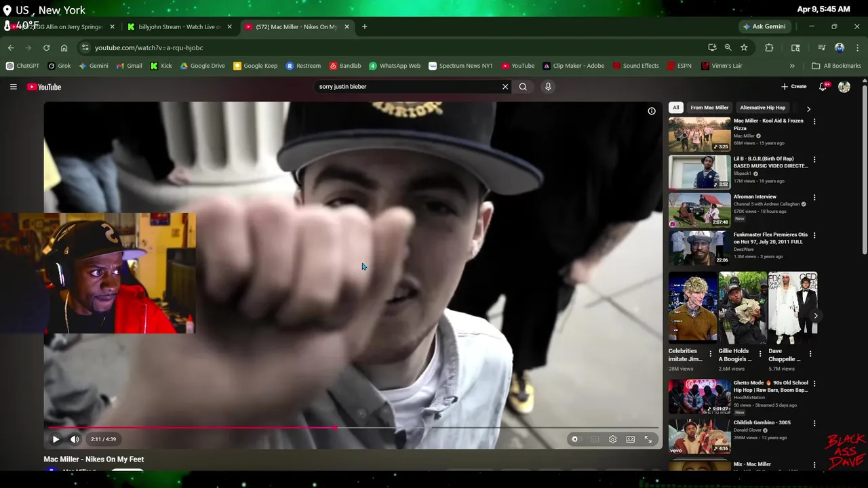Open options for Afroman Interview
Viewport: 868px width, 488px height.
(814, 197)
